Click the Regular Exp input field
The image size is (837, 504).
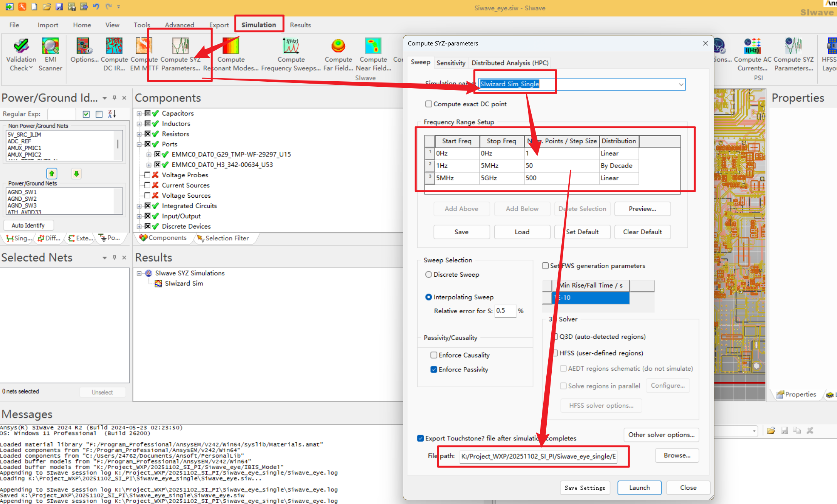point(62,114)
